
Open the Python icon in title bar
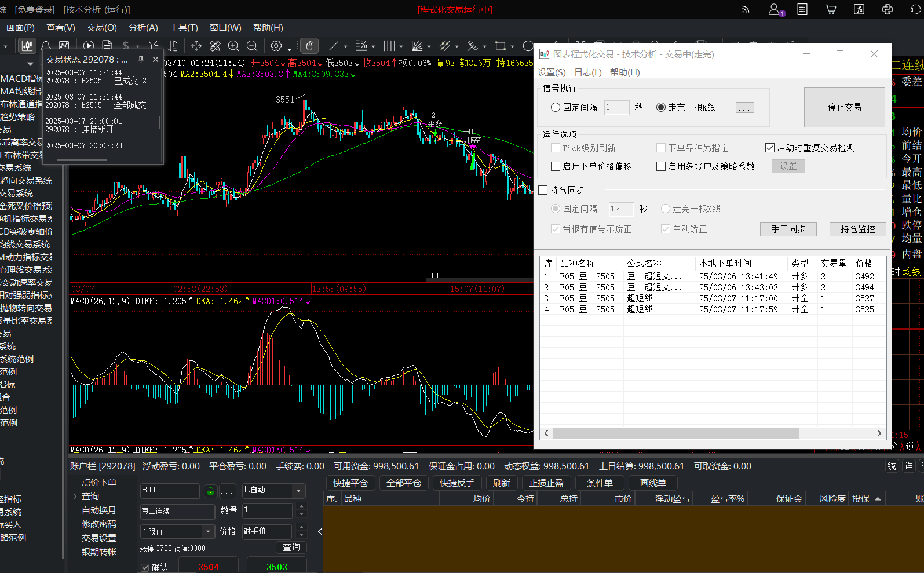coord(888,9)
